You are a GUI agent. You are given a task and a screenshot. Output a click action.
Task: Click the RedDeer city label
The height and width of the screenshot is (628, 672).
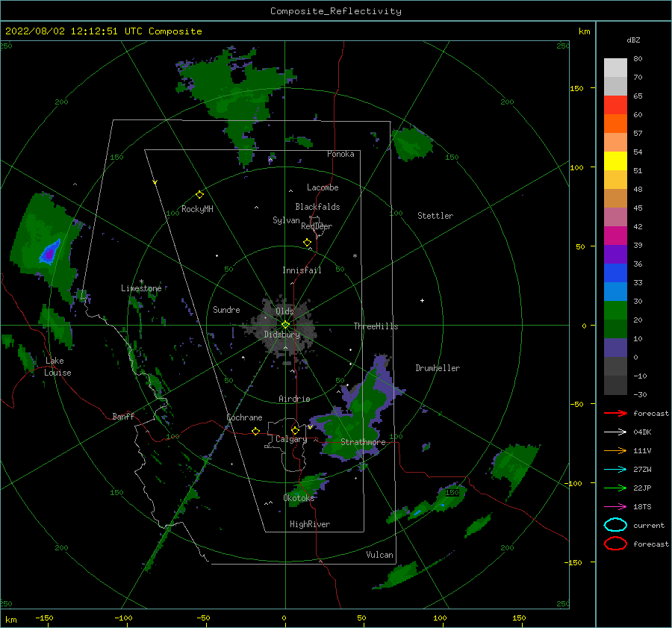(x=317, y=226)
